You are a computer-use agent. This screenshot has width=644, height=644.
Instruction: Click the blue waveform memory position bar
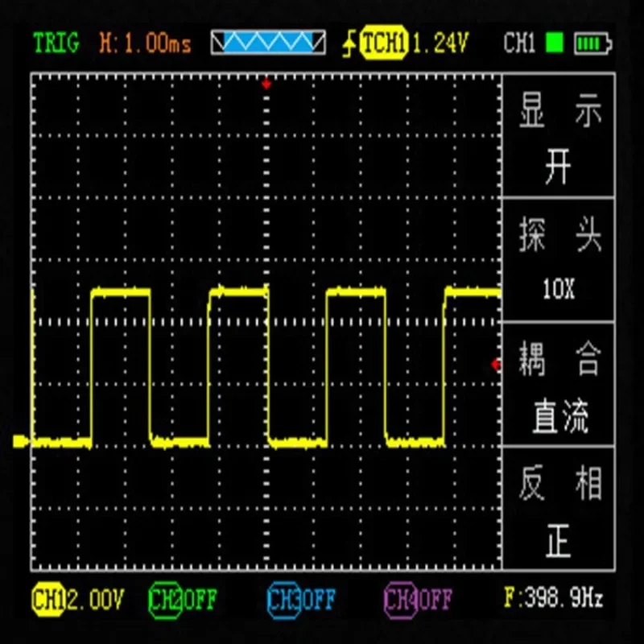point(268,42)
